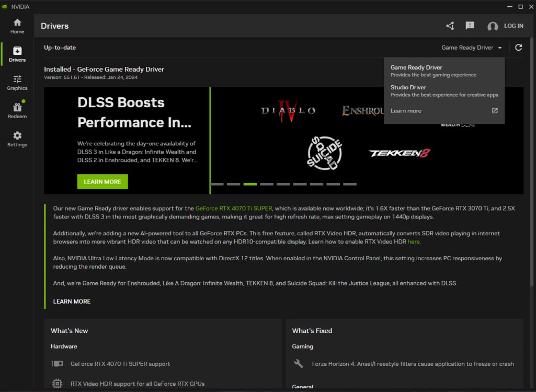Refresh the driver check
The width and height of the screenshot is (536, 392).
(518, 47)
